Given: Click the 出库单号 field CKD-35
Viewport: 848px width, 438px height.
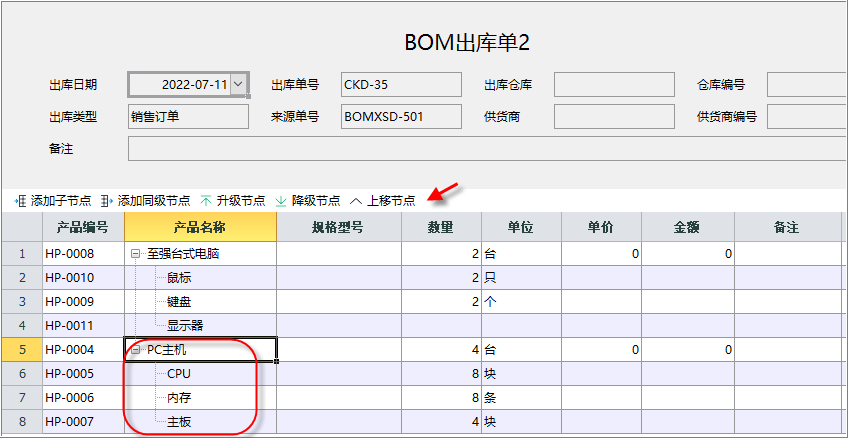Looking at the screenshot, I should click(x=401, y=85).
